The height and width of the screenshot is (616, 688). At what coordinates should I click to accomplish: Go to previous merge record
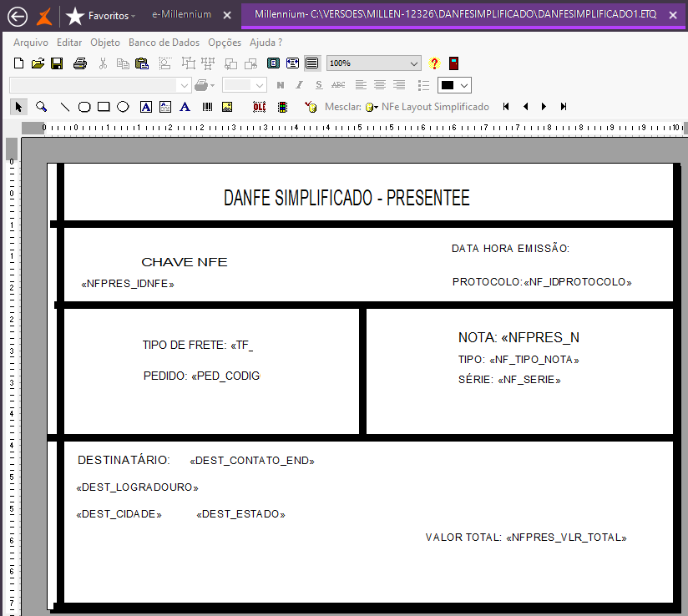coord(525,107)
